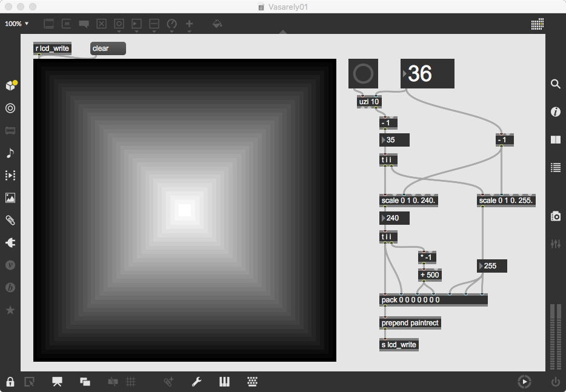566x392 pixels.
Task: Select the number box showing 240
Action: click(394, 218)
